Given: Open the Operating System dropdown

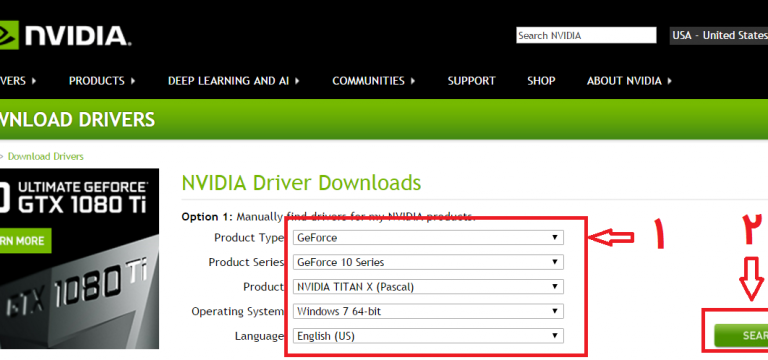Looking at the screenshot, I should point(428,311).
